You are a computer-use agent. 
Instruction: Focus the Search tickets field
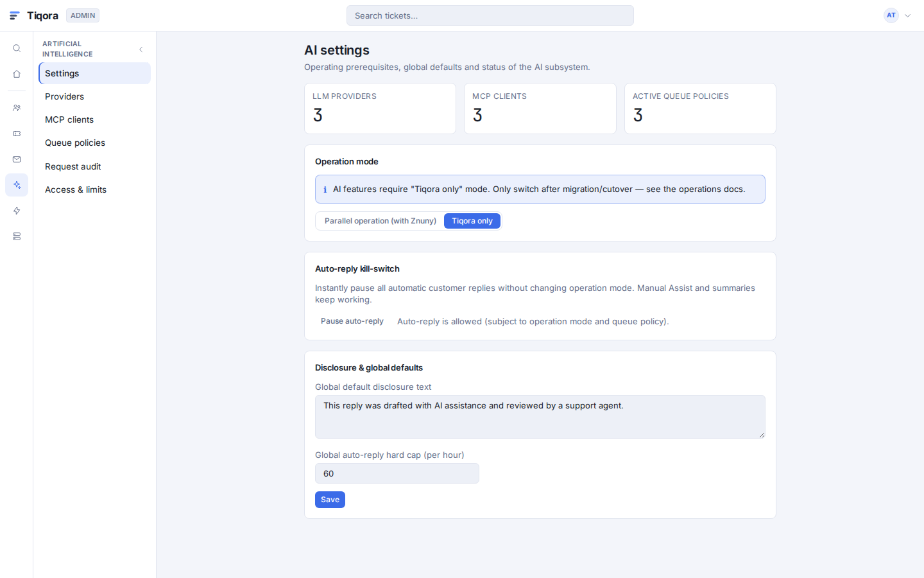[490, 15]
